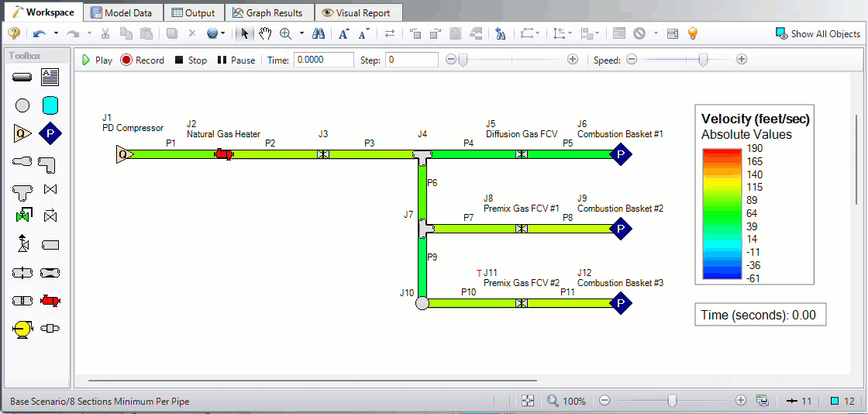Pause the animation playback
Screen dimensions: 868x414
[236, 60]
